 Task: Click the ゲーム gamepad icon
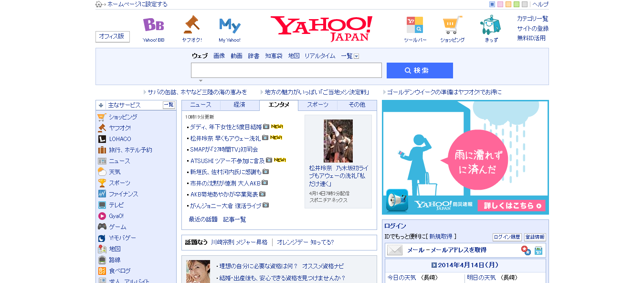click(102, 227)
